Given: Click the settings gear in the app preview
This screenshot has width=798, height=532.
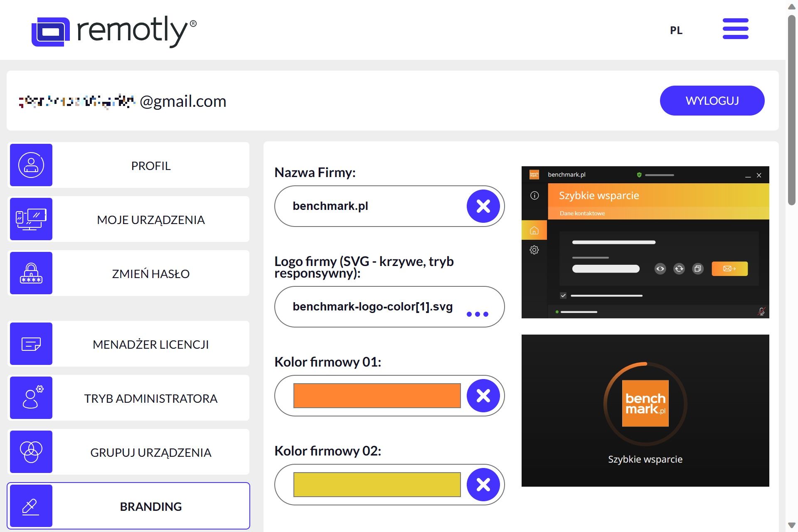Looking at the screenshot, I should coord(534,250).
